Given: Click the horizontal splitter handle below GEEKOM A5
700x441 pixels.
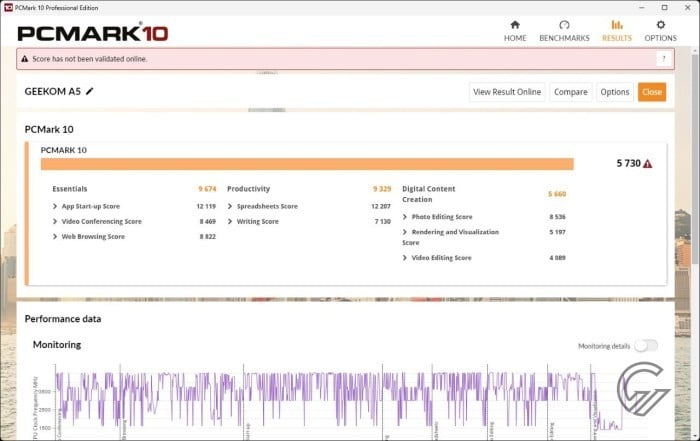Looking at the screenshot, I should tap(267, 110).
